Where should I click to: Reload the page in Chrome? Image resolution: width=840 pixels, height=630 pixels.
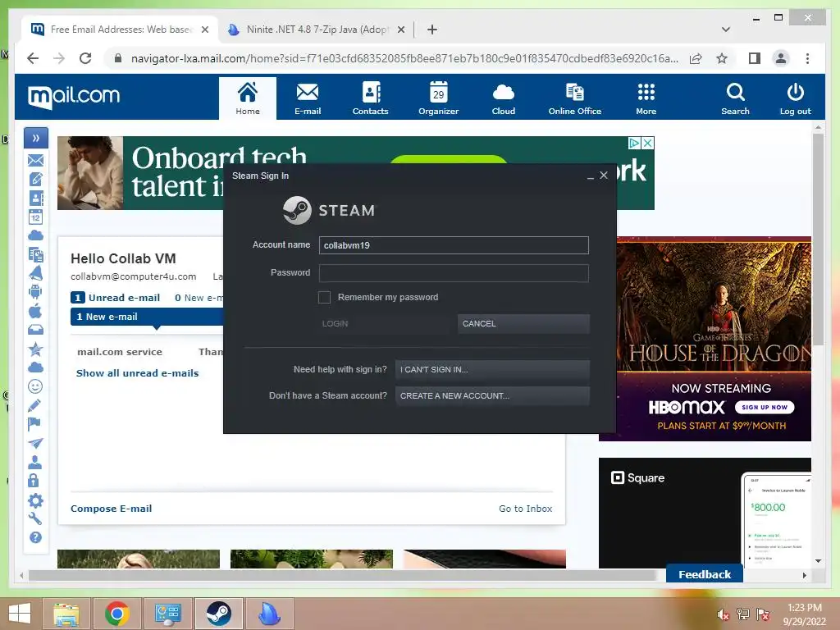click(x=85, y=58)
